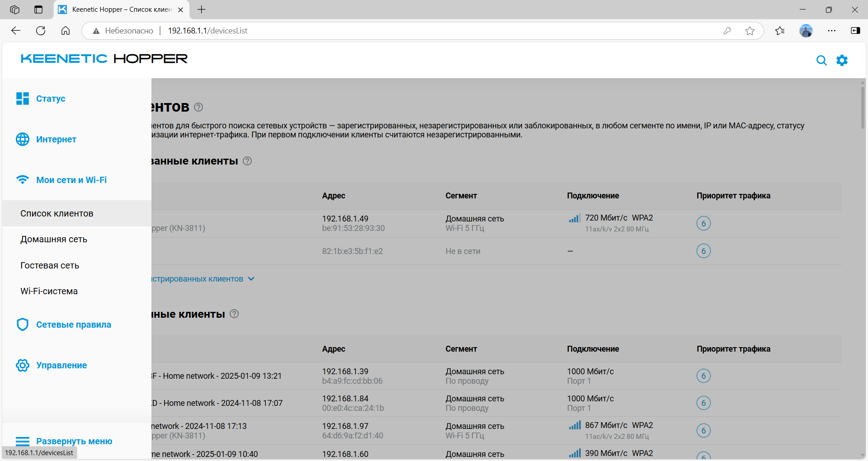Open Network rules shield icon

coord(23,325)
